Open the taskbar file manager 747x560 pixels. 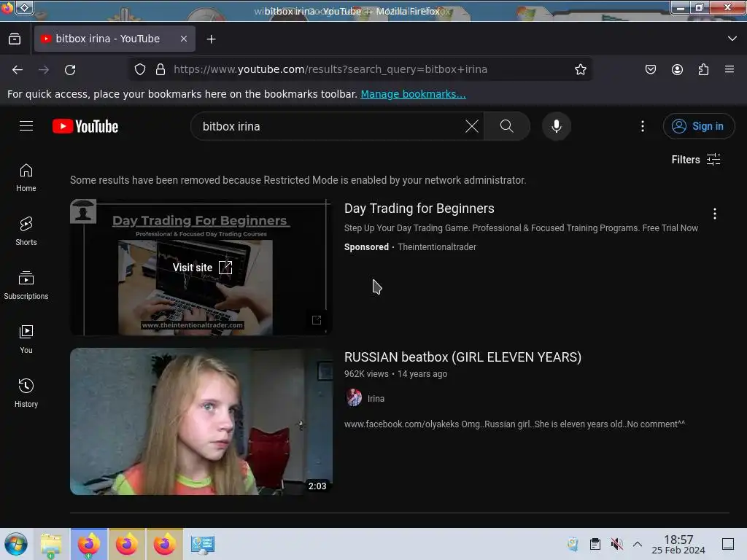click(x=51, y=544)
